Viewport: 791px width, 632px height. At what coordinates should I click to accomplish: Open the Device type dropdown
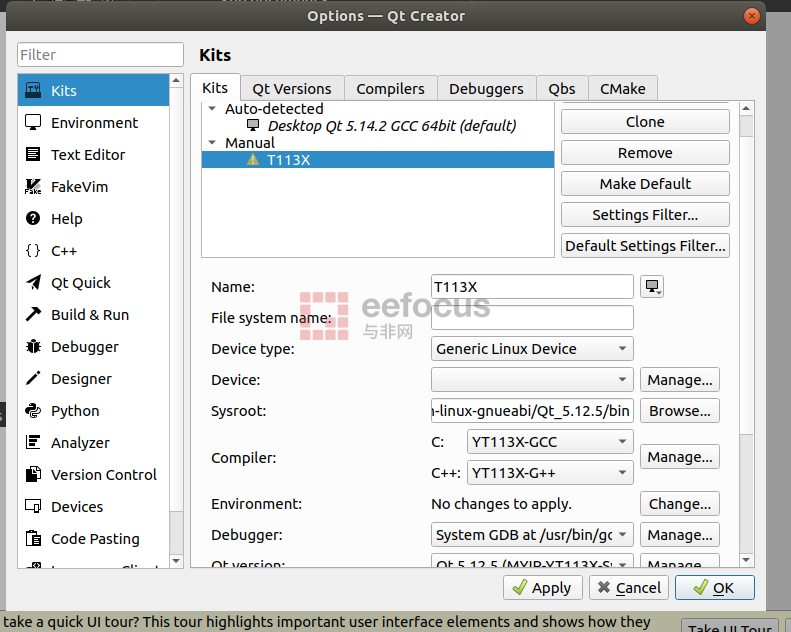click(x=532, y=349)
